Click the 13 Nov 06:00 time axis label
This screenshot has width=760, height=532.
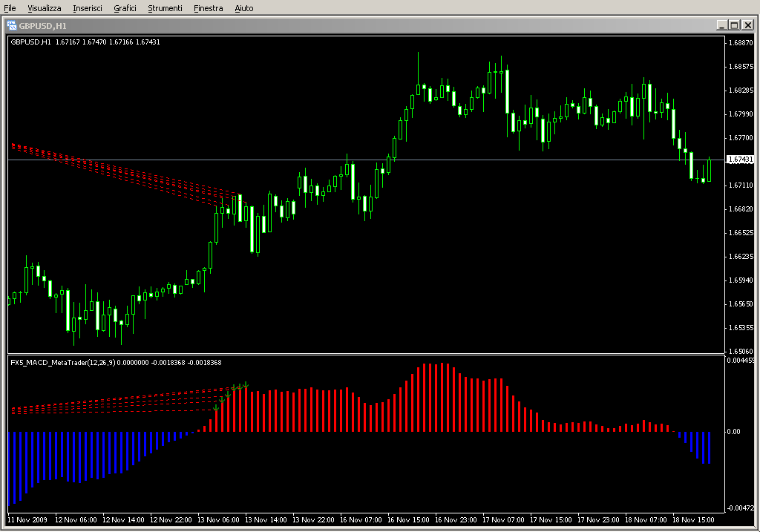218,520
